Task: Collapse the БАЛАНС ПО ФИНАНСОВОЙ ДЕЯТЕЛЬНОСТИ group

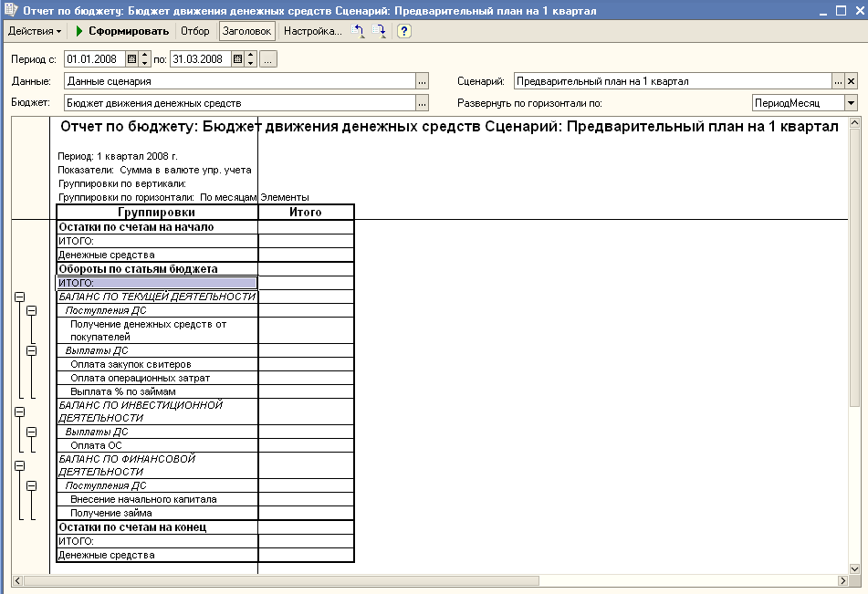Action: point(19,465)
